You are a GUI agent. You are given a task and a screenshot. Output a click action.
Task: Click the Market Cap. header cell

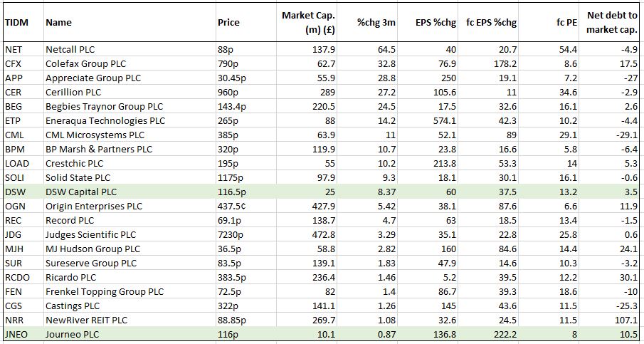[x=308, y=22]
